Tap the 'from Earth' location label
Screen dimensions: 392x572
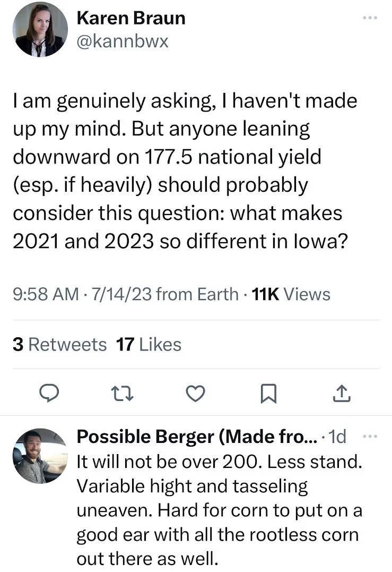click(x=198, y=294)
